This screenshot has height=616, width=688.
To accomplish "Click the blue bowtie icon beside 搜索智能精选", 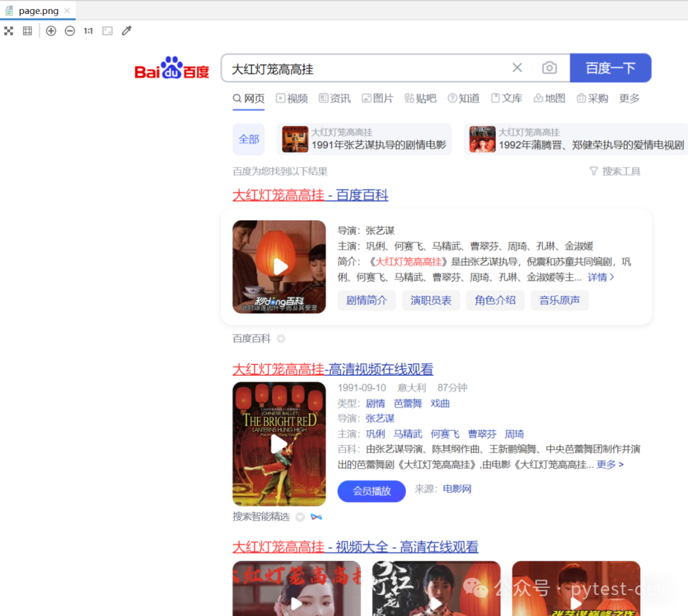I will [317, 517].
